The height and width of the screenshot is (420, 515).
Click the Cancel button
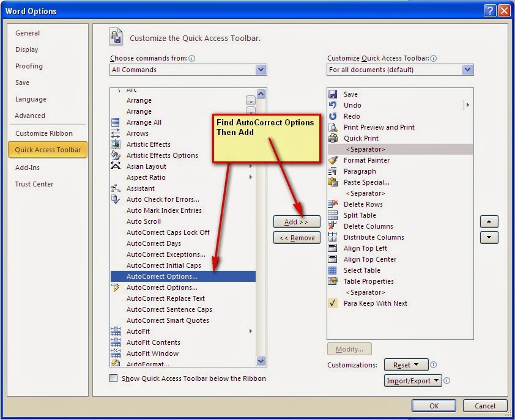coord(485,406)
